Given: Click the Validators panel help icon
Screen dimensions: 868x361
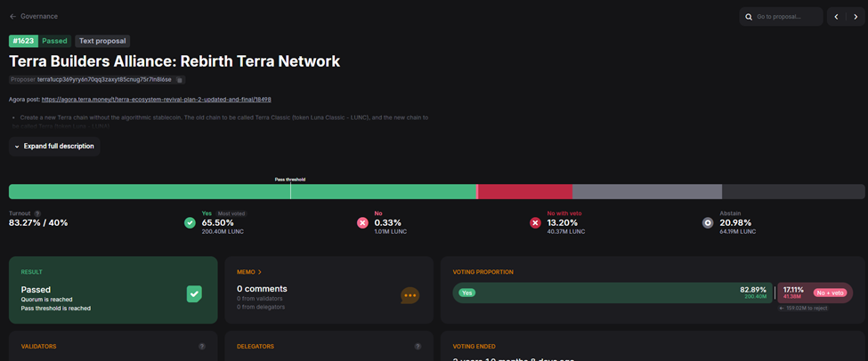Looking at the screenshot, I should click(x=202, y=347).
